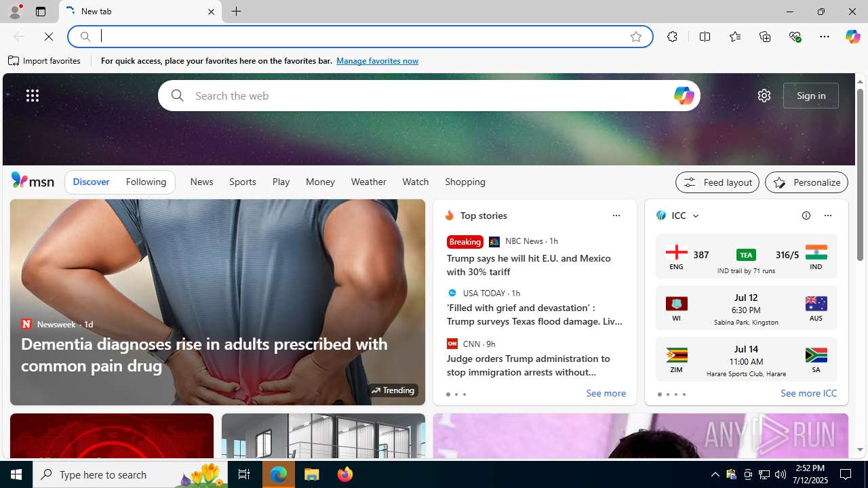868x488 pixels.
Task: Click the Search the web field
Action: (429, 96)
